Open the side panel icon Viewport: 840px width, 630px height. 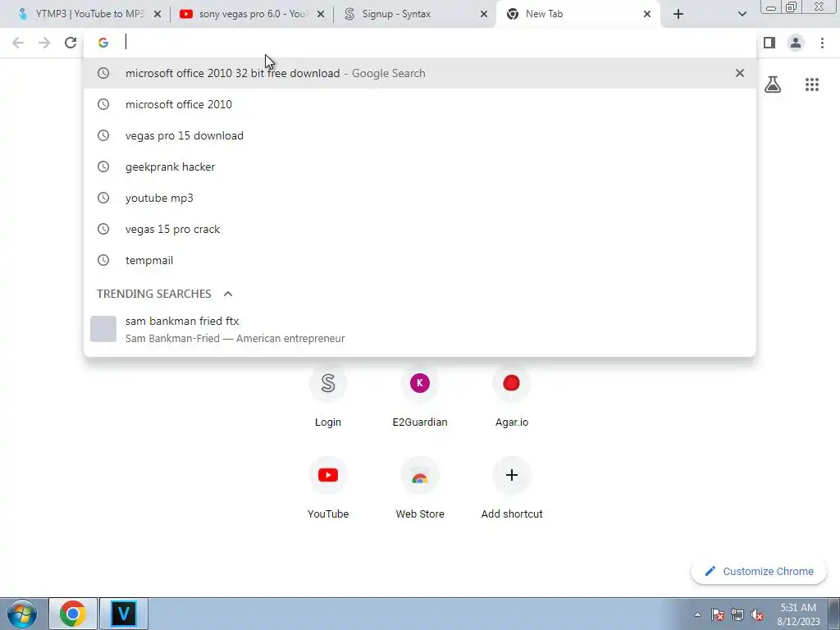769,43
